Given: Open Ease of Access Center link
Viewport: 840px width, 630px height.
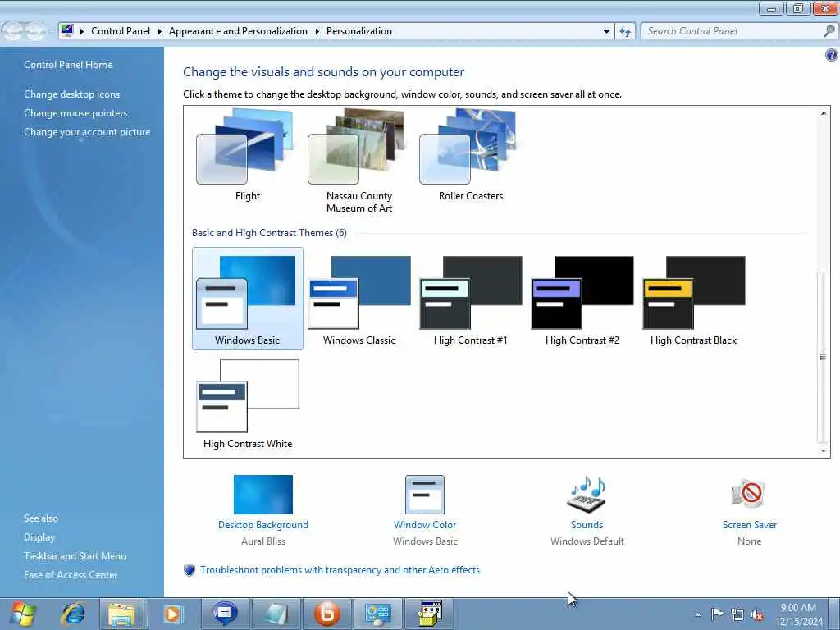Looking at the screenshot, I should tap(71, 575).
